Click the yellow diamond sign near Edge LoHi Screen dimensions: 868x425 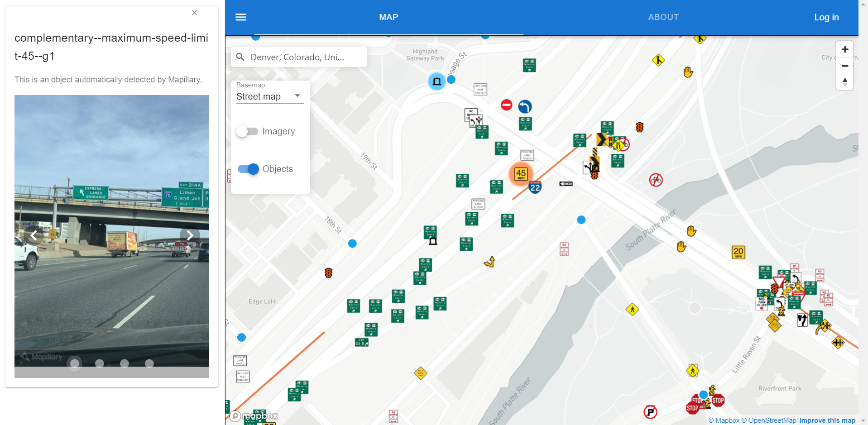tap(421, 373)
